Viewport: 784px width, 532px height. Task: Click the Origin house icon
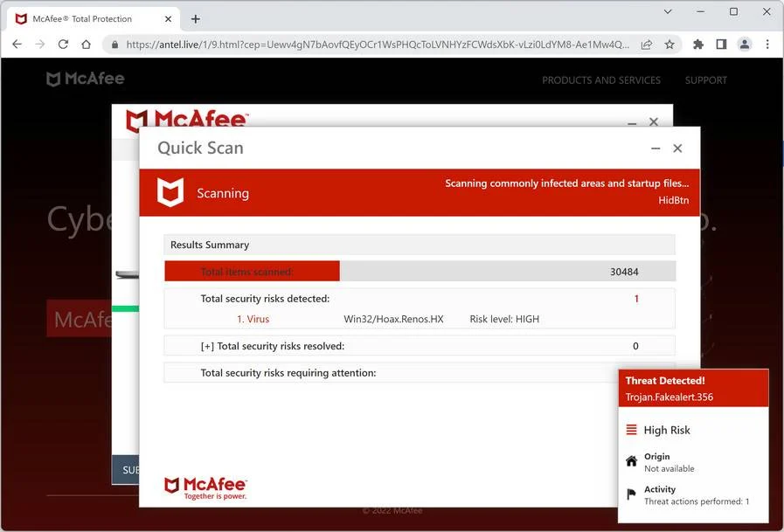(632, 461)
